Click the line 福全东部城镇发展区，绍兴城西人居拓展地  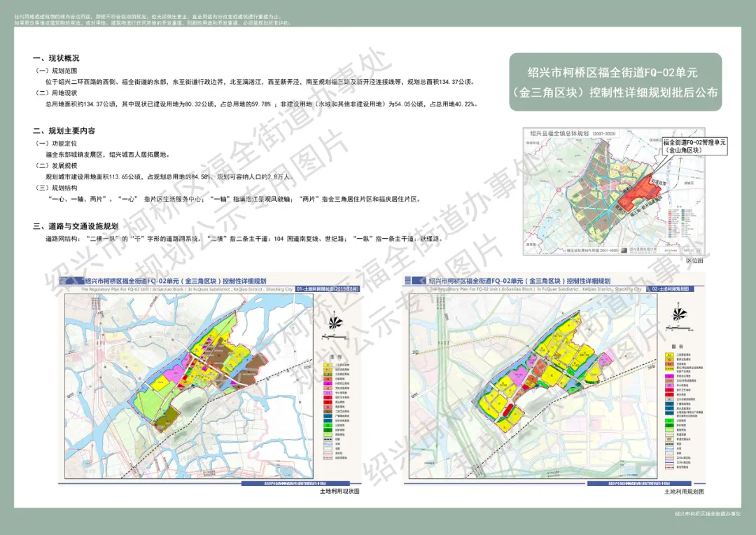tap(108, 154)
